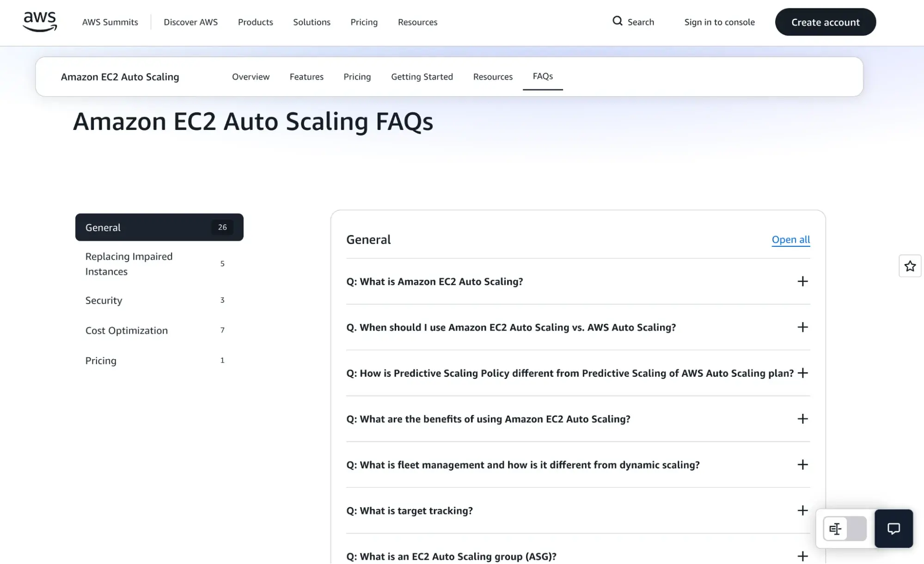Select the Cost Optimization category
Viewport: 924px width, 564px height.
pos(159,331)
